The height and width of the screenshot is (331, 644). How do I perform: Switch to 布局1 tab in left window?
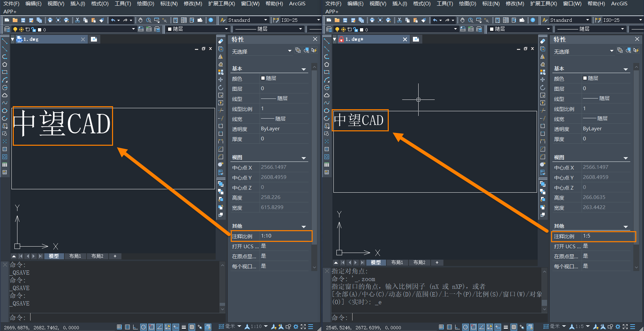(x=75, y=256)
